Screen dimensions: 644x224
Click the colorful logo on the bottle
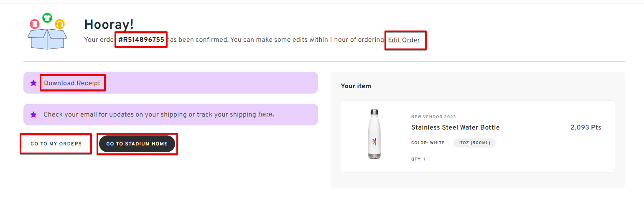click(374, 141)
